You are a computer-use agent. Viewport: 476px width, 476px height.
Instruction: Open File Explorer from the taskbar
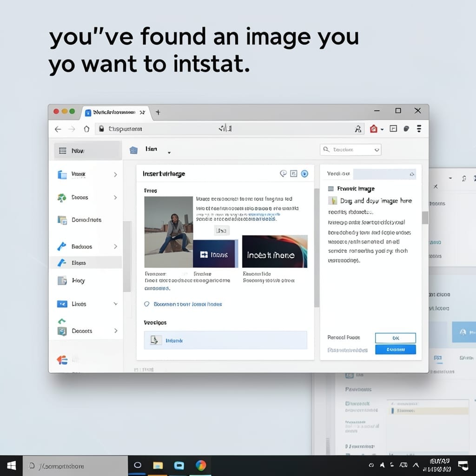(158, 465)
